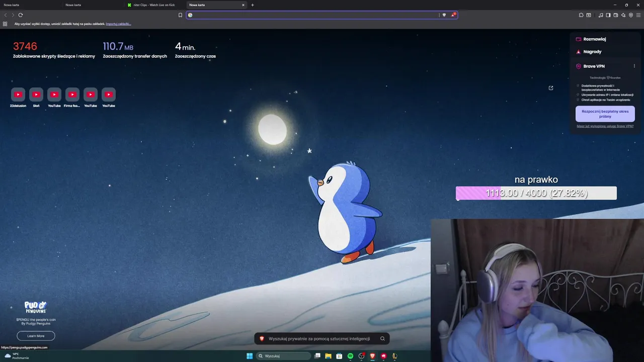
Task: Open Task View on the taskbar
Action: click(317, 356)
